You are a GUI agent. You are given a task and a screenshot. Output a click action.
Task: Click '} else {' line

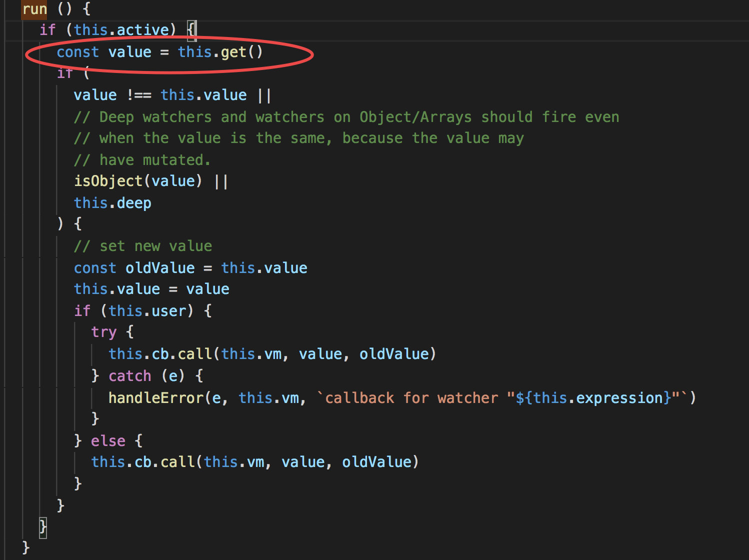point(108,441)
